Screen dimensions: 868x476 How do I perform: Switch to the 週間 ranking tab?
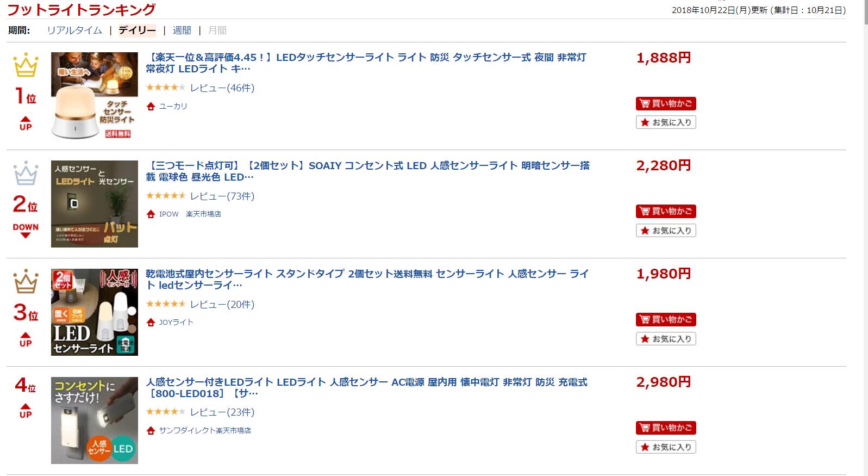(182, 30)
